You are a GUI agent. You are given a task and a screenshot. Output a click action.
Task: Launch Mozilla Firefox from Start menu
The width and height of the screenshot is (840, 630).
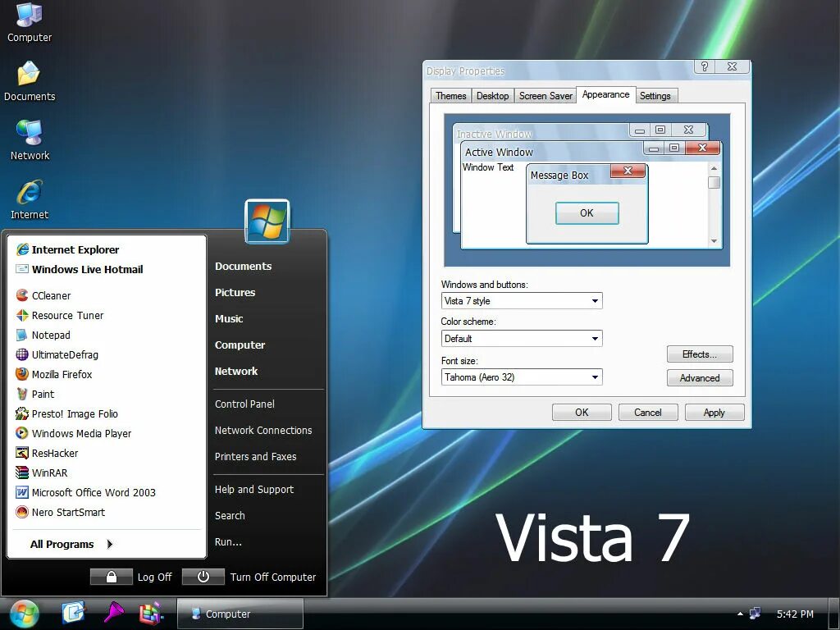pos(53,374)
